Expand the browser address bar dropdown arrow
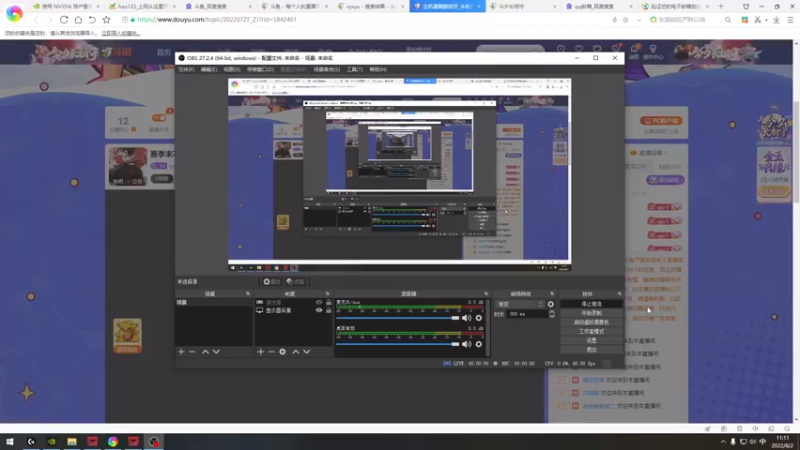Image resolution: width=800 pixels, height=450 pixels. tap(639, 20)
